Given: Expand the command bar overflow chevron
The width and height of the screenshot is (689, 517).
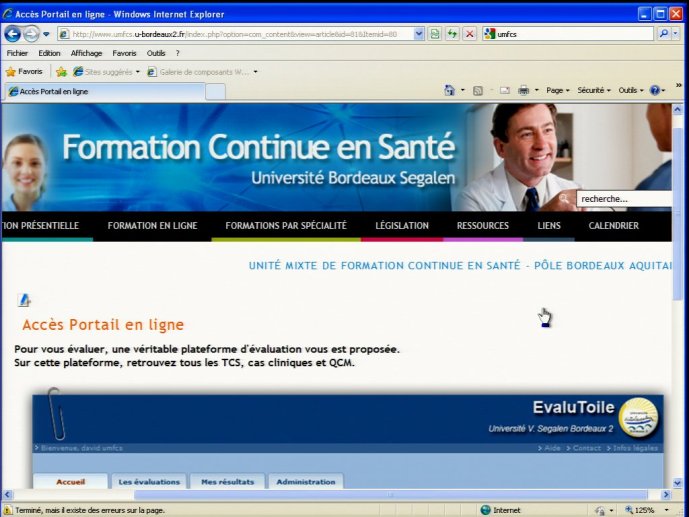Looking at the screenshot, I should pos(678,85).
